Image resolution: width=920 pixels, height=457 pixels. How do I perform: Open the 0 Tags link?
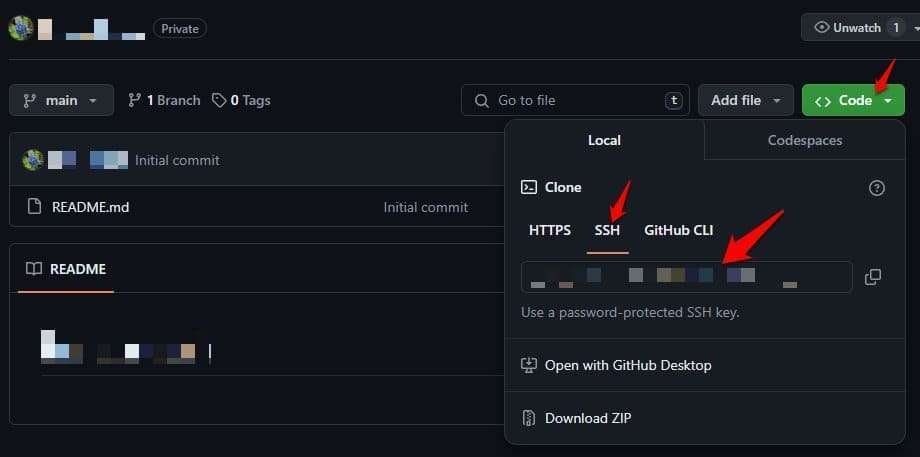pyautogui.click(x=241, y=100)
